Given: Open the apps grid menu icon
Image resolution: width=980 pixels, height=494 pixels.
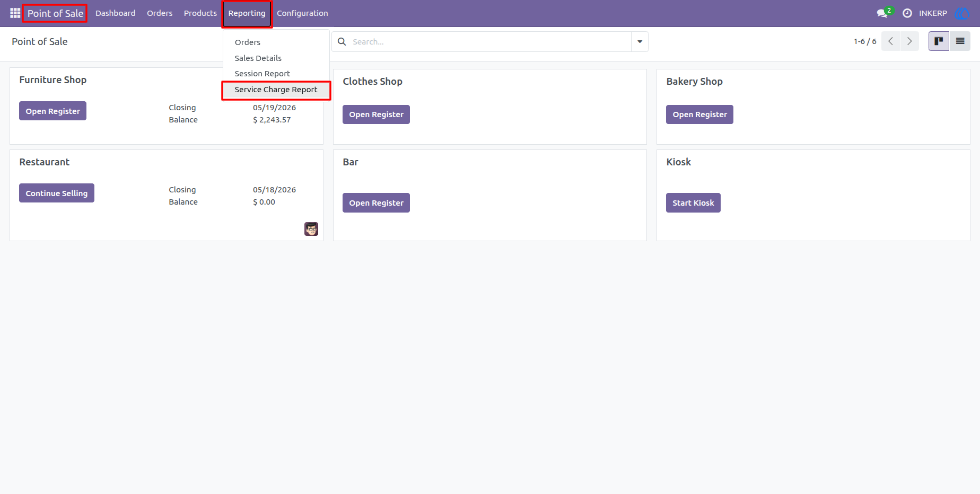Looking at the screenshot, I should coord(15,13).
